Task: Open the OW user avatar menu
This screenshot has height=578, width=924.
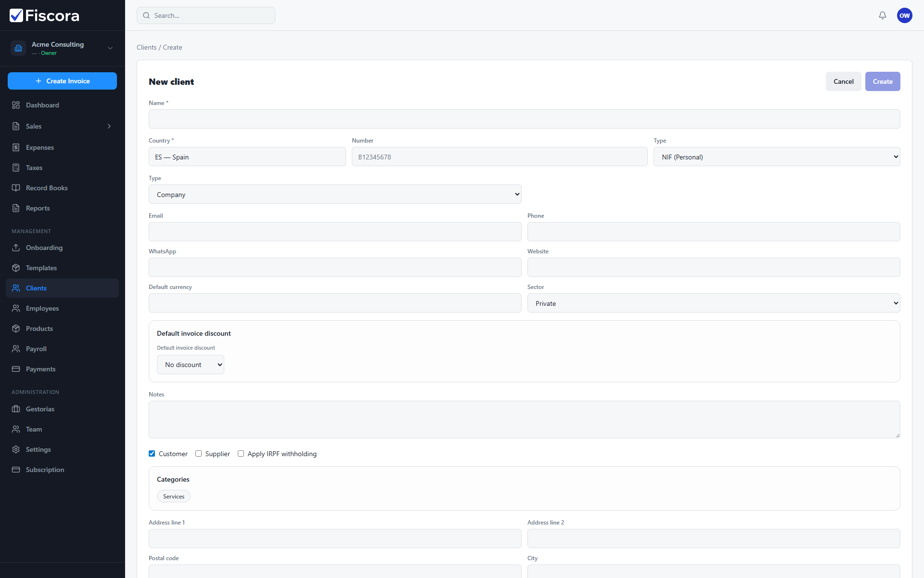Action: (x=905, y=15)
